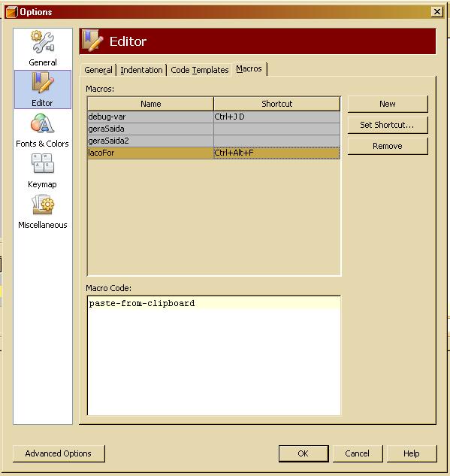Viewport: 450px width, 476px height.
Task: Select the Macros tab
Action: point(249,69)
